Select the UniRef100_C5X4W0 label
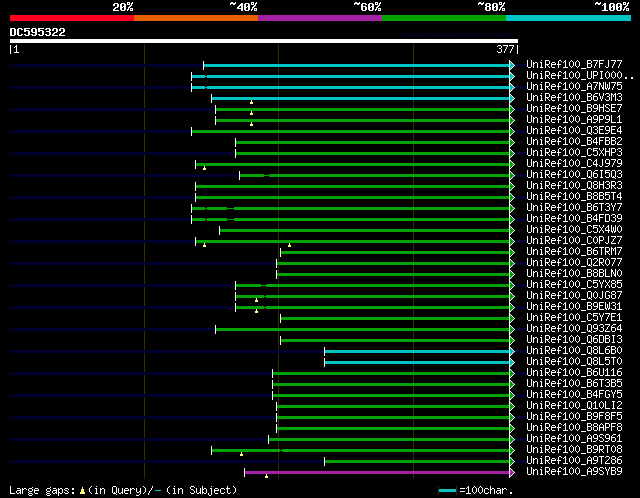The width and height of the screenshot is (640, 498). pos(574,229)
